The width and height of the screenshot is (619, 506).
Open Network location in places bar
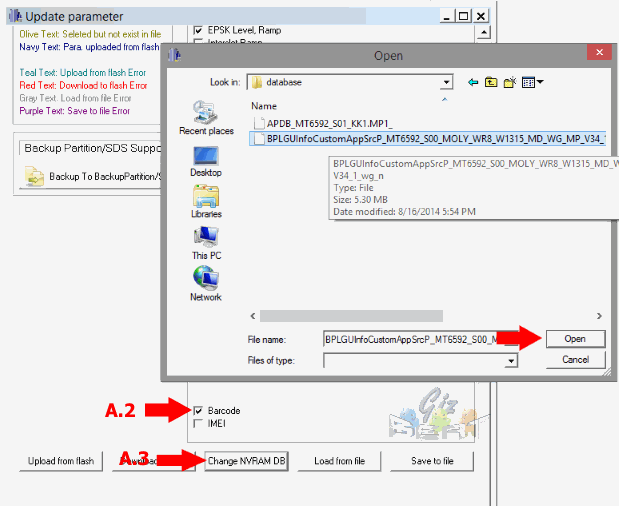[x=206, y=284]
